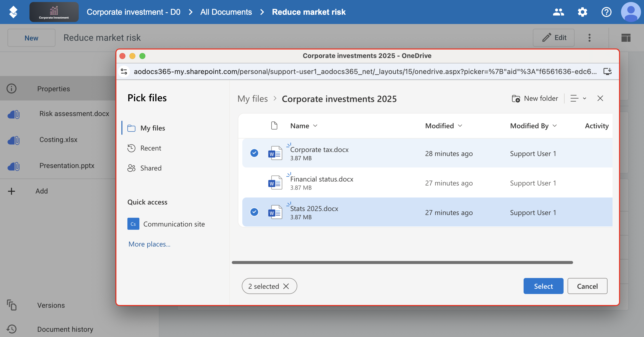Viewport: 644px width, 337px height.
Task: Select Shared in picker sidebar
Action: pyautogui.click(x=144, y=168)
